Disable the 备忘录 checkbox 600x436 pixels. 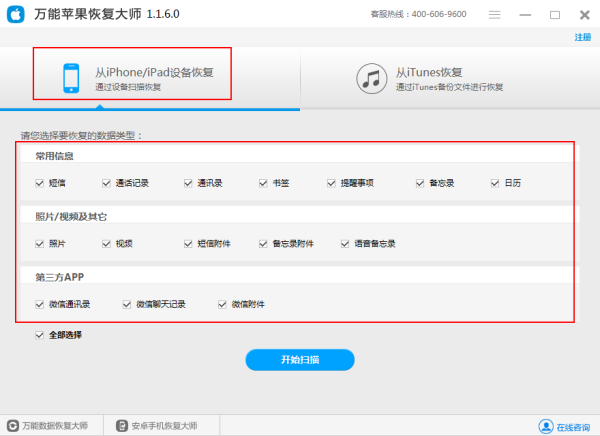[x=420, y=183]
